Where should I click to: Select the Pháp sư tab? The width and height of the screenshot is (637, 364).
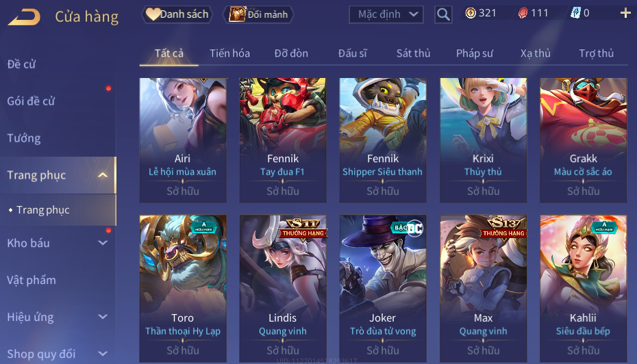click(475, 53)
